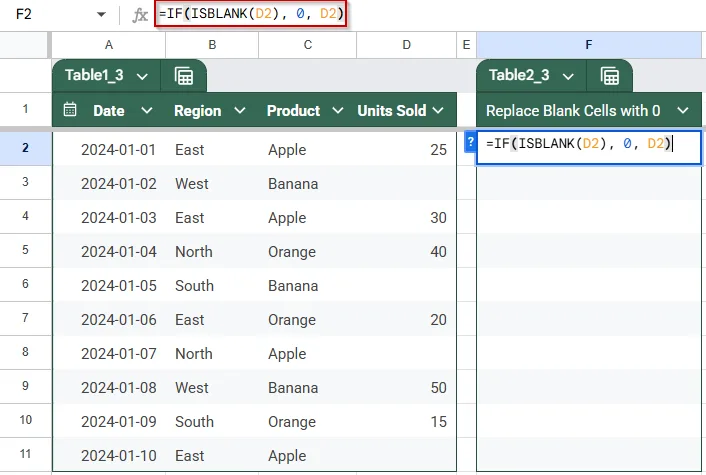Select row 4 header

click(25, 216)
